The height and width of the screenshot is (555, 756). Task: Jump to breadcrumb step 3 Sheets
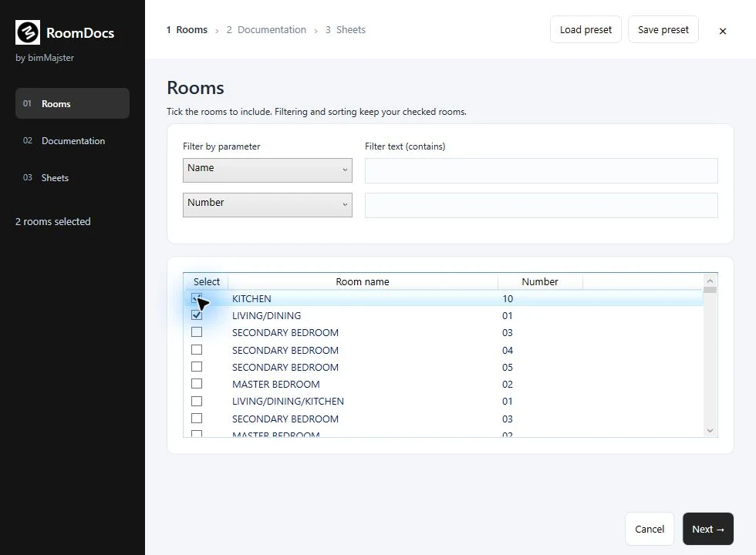pyautogui.click(x=346, y=30)
